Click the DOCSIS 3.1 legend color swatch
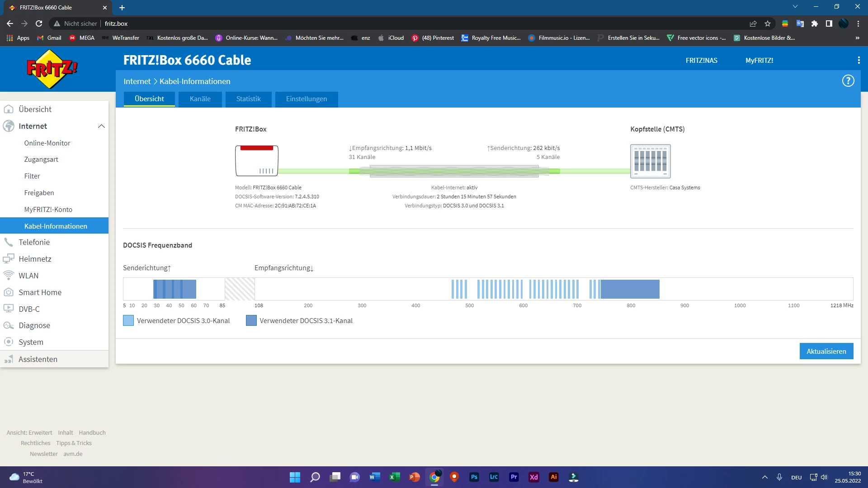 (x=251, y=321)
